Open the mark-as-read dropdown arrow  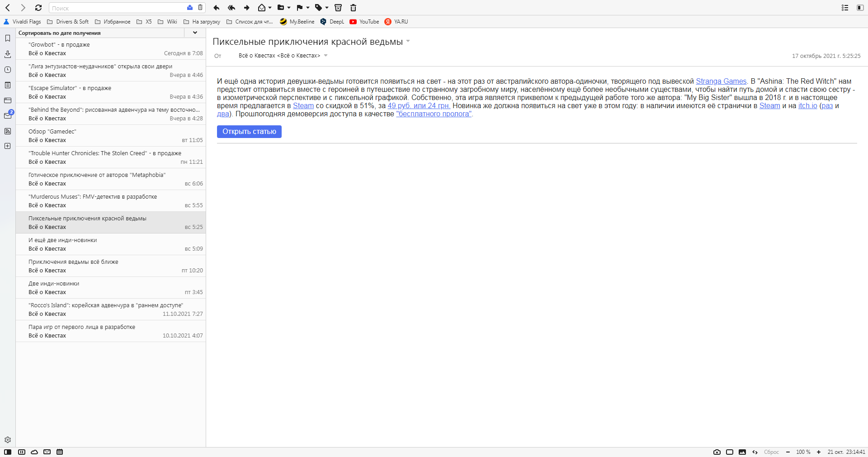270,8
